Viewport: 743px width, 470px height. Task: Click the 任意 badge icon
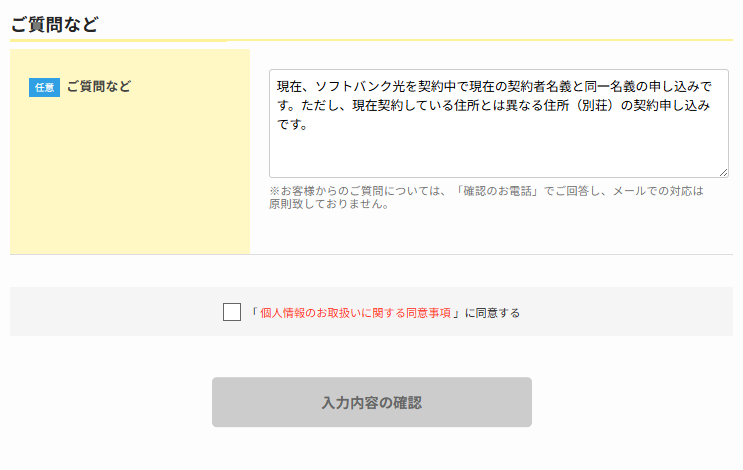click(x=45, y=87)
